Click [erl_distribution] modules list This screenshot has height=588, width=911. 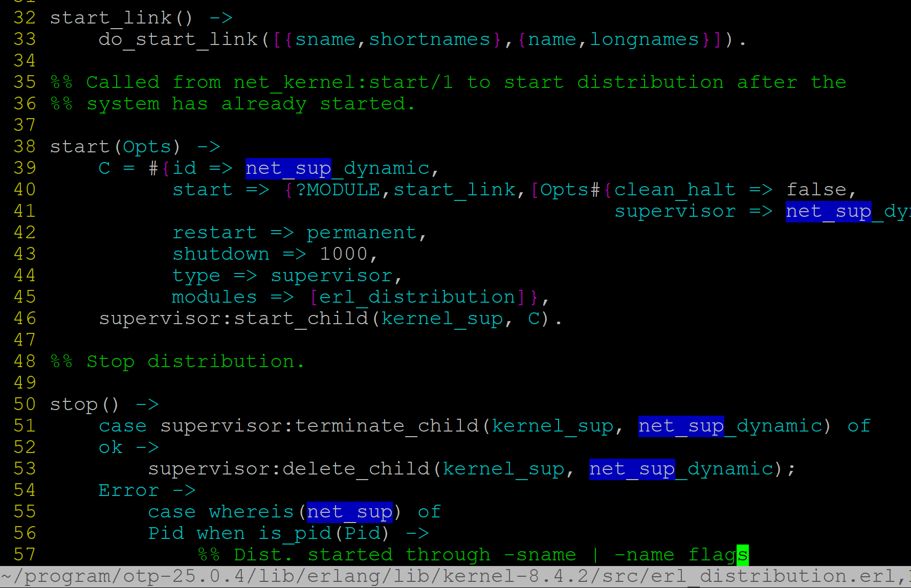point(417,297)
